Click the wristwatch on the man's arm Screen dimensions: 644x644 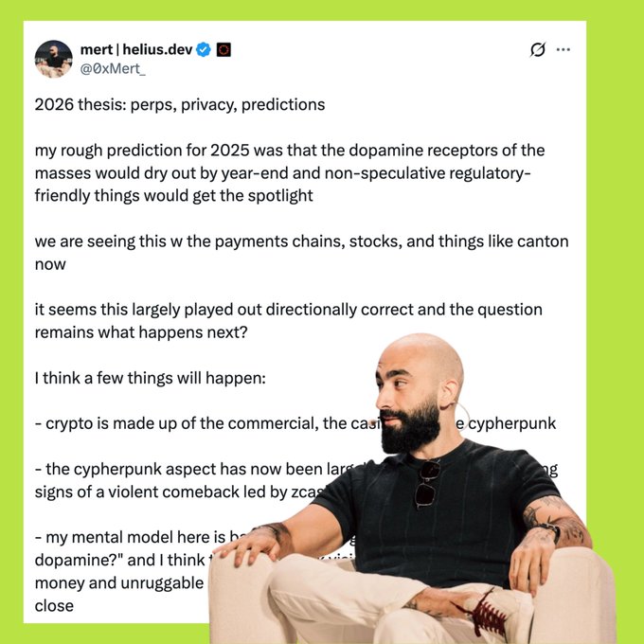point(550,531)
